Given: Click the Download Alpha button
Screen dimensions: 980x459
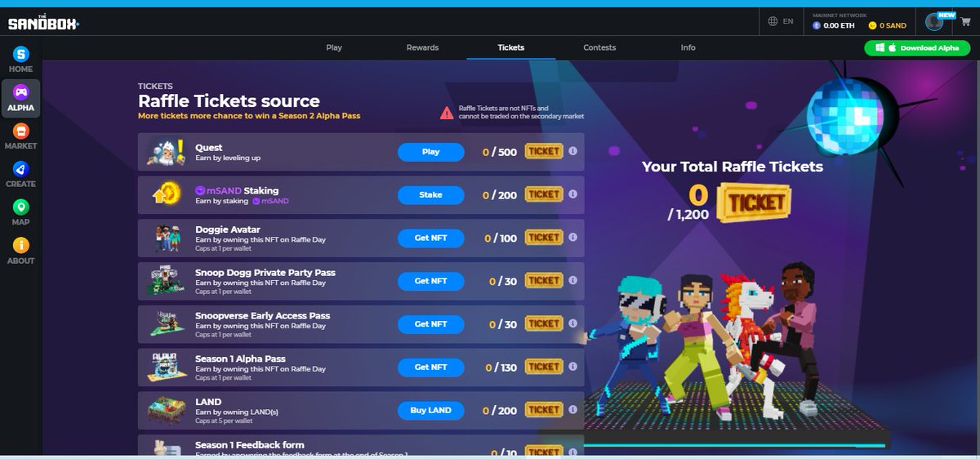Looking at the screenshot, I should [x=917, y=48].
